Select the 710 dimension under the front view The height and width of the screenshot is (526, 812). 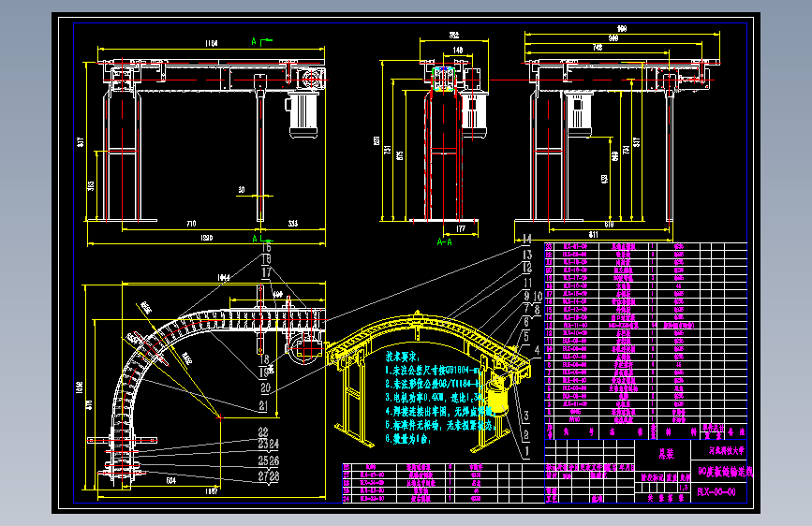coord(191,224)
